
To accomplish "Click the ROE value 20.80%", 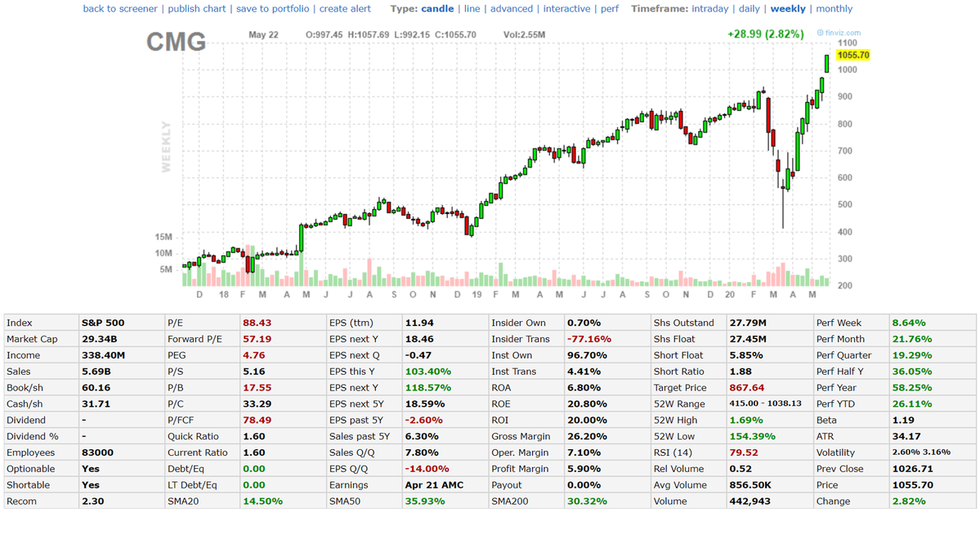I will pyautogui.click(x=587, y=403).
